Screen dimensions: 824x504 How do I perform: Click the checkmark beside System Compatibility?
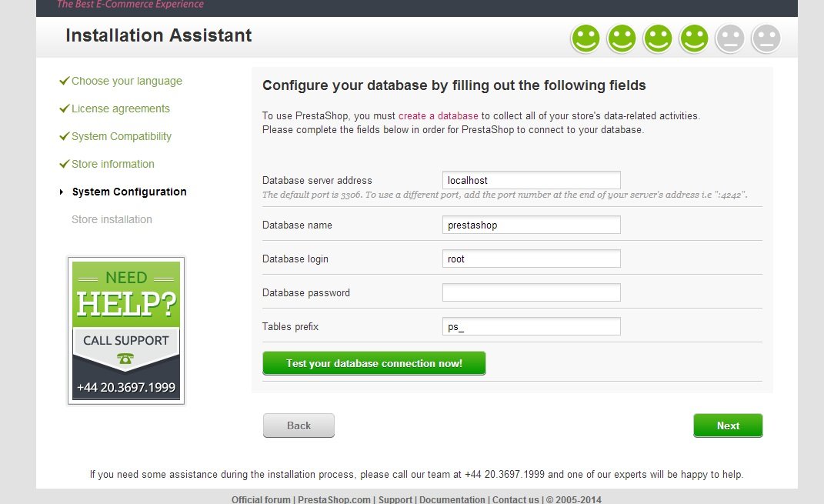[x=64, y=137]
